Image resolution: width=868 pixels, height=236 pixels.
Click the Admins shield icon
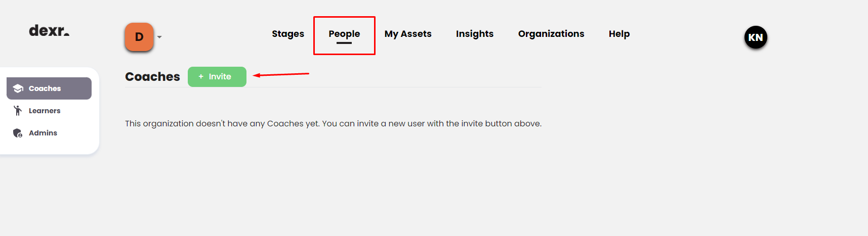click(x=18, y=133)
